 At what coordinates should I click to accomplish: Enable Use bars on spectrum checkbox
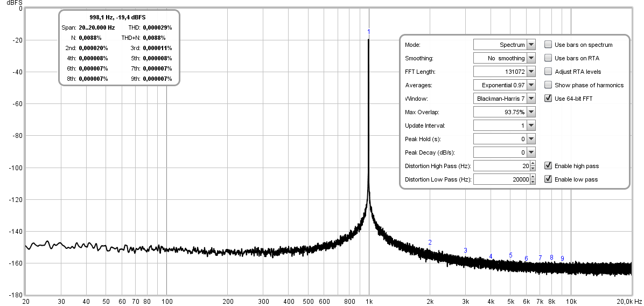point(548,45)
